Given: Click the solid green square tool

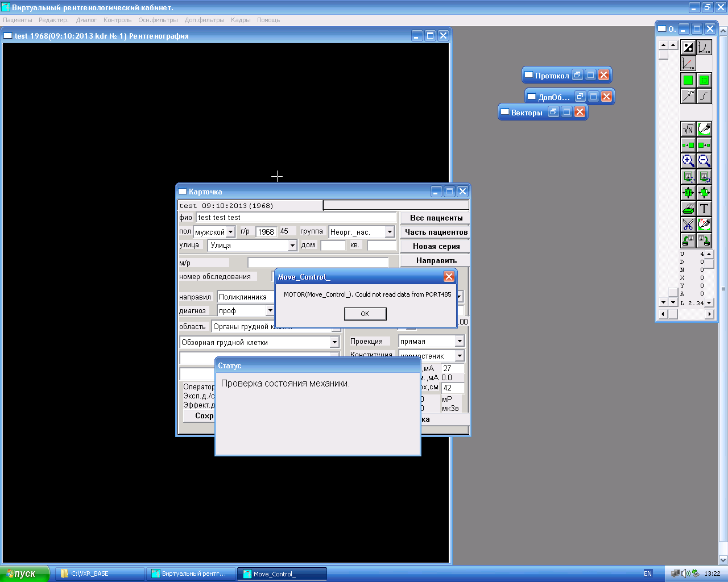Looking at the screenshot, I should [688, 80].
